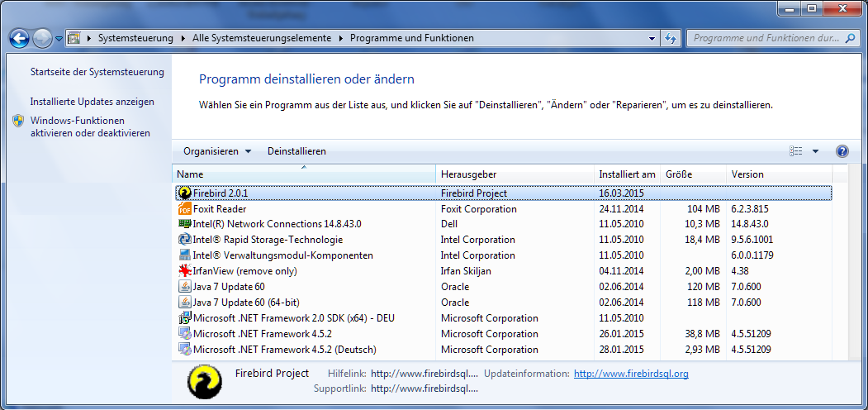The width and height of the screenshot is (868, 410).
Task: Click the .NET Framework 4.5.2 row icon
Action: [185, 334]
